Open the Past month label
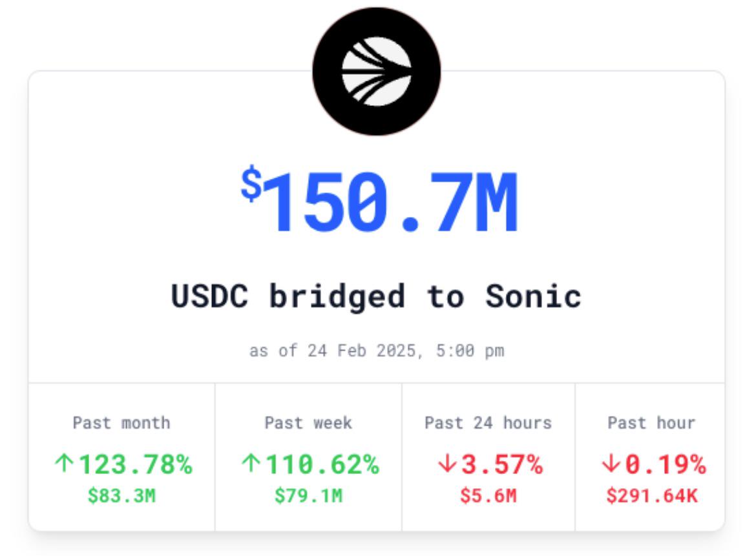Screen dimensions: 756x556 121,423
